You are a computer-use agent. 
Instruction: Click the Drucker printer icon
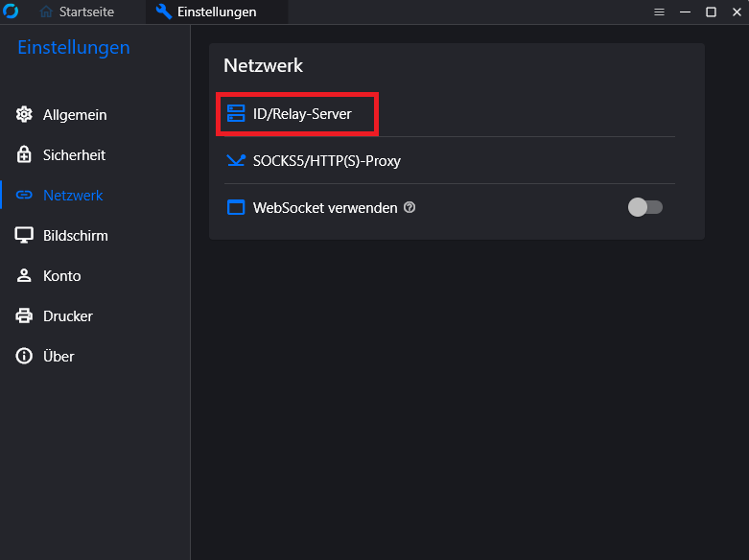coord(24,315)
